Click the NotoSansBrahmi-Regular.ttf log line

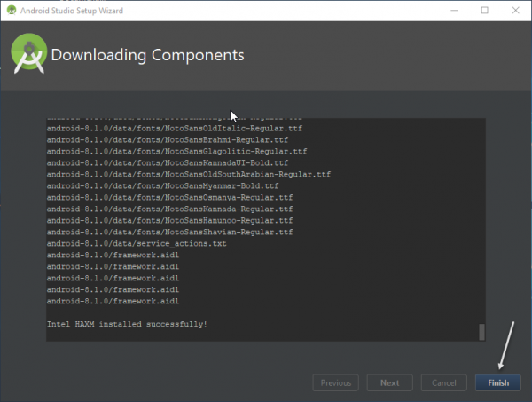[168, 140]
